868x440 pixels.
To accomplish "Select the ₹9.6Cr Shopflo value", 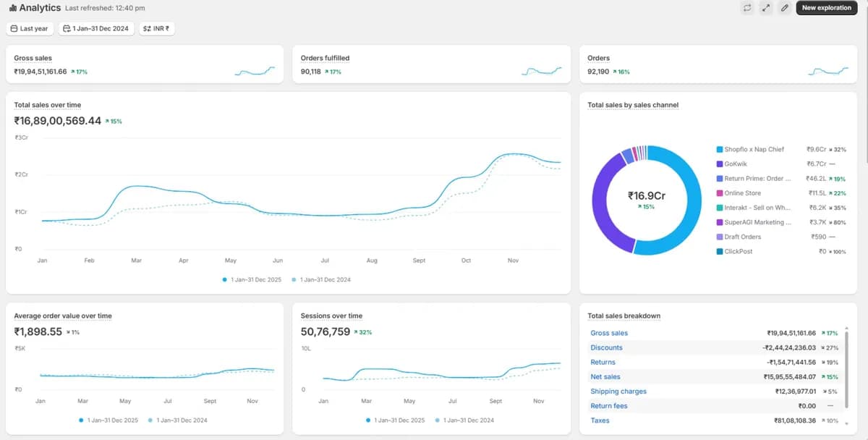I will pyautogui.click(x=817, y=149).
